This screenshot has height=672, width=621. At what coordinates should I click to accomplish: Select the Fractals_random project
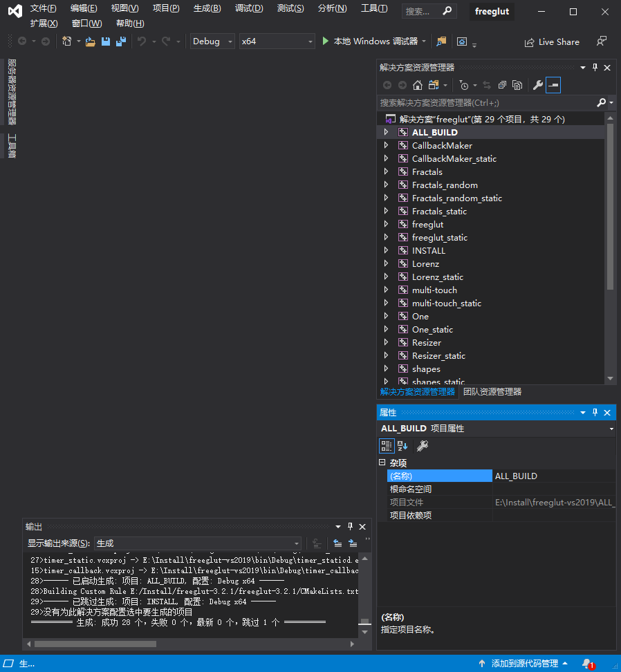pos(445,185)
